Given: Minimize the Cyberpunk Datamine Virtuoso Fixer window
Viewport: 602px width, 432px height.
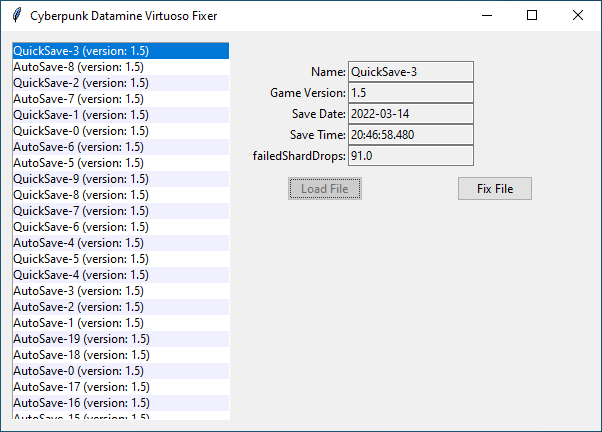Looking at the screenshot, I should click(487, 15).
